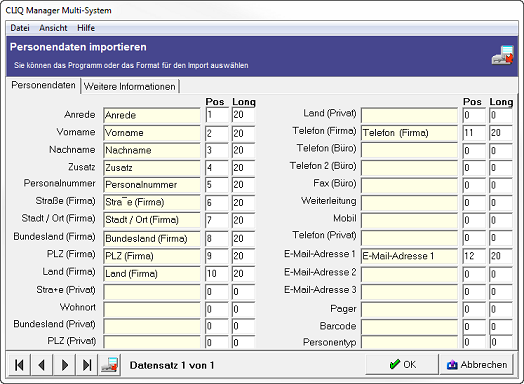Click the empty Bundesland (Privat) field
This screenshot has width=524, height=384.
(x=152, y=326)
